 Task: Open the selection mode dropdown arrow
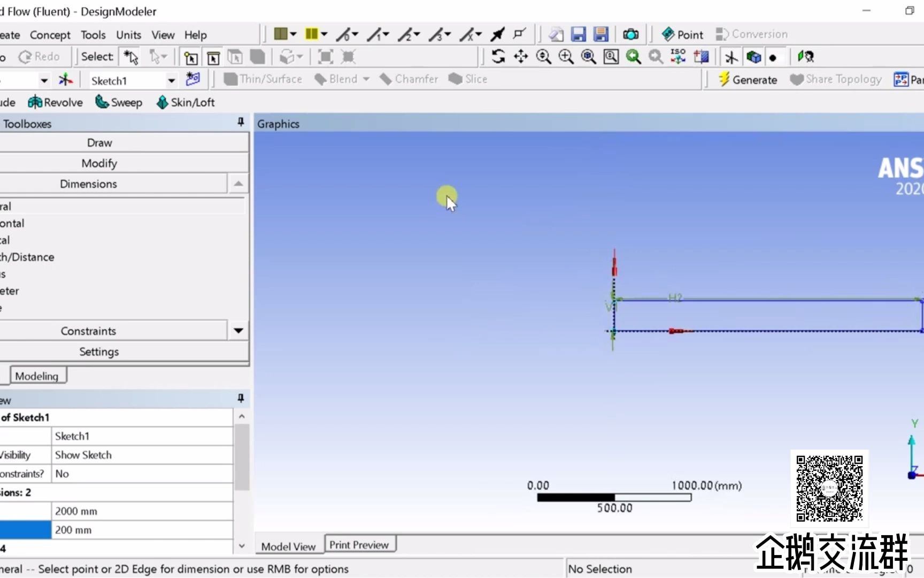[x=164, y=56]
